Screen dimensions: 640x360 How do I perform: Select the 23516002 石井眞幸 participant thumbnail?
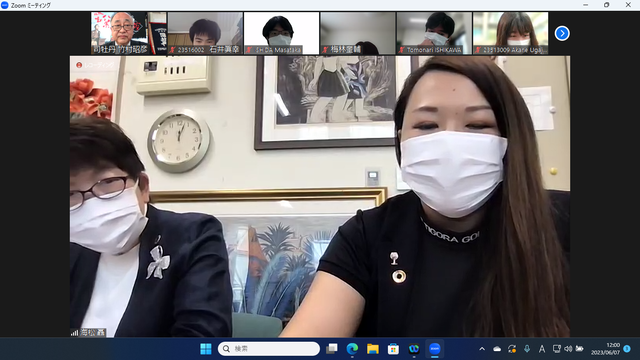coord(205,33)
